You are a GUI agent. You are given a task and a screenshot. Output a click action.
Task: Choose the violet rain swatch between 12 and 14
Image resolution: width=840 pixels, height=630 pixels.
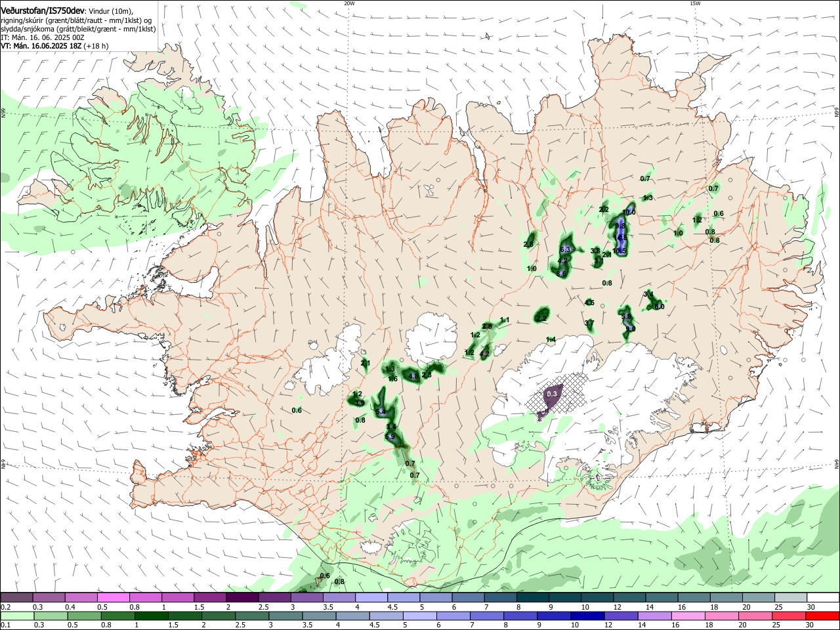click(620, 616)
